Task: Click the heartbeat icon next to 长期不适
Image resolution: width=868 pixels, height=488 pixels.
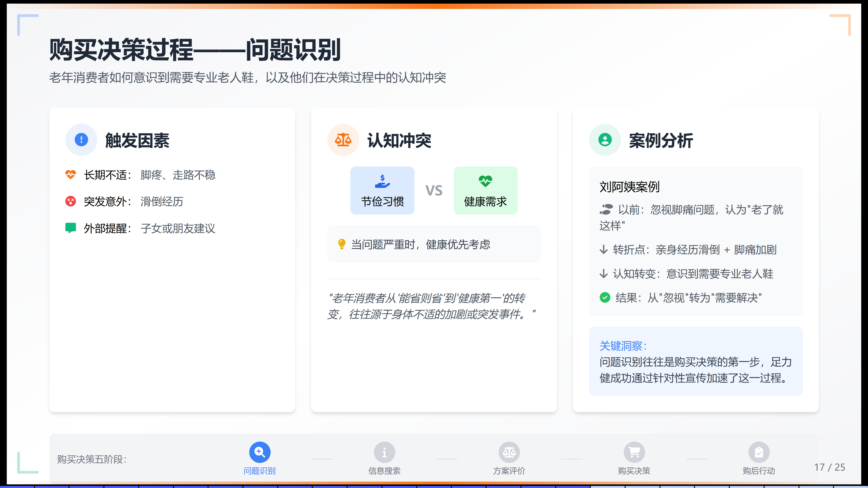Action: pyautogui.click(x=71, y=175)
